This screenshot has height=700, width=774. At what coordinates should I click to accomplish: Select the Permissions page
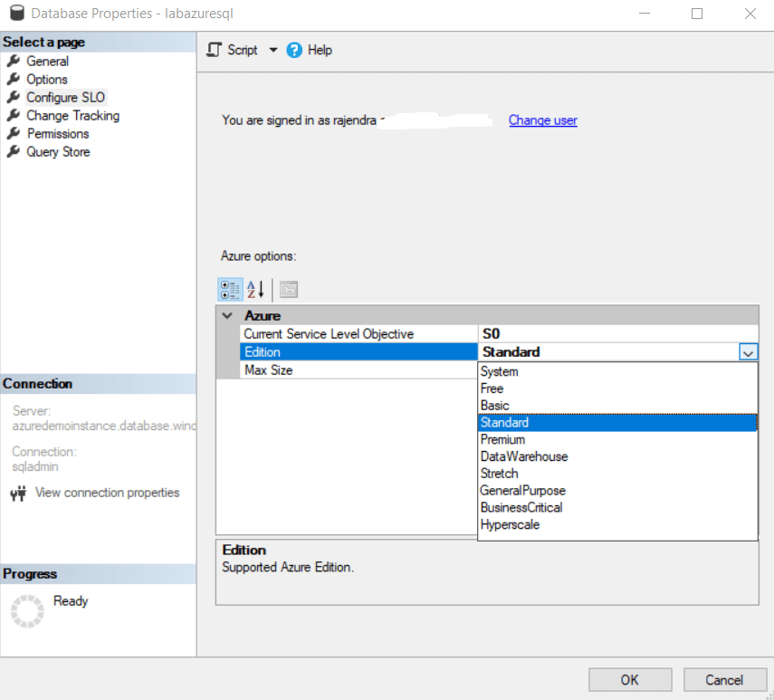[x=58, y=134]
